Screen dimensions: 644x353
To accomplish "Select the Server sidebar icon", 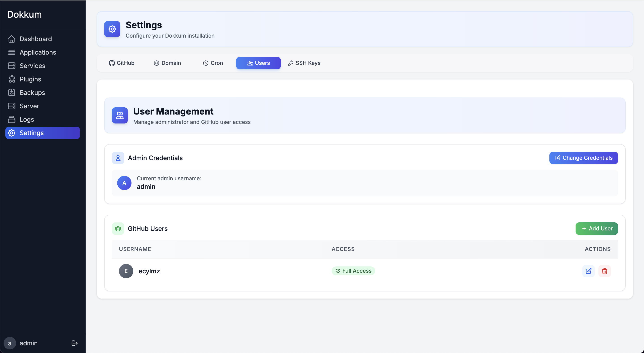I will [12, 106].
